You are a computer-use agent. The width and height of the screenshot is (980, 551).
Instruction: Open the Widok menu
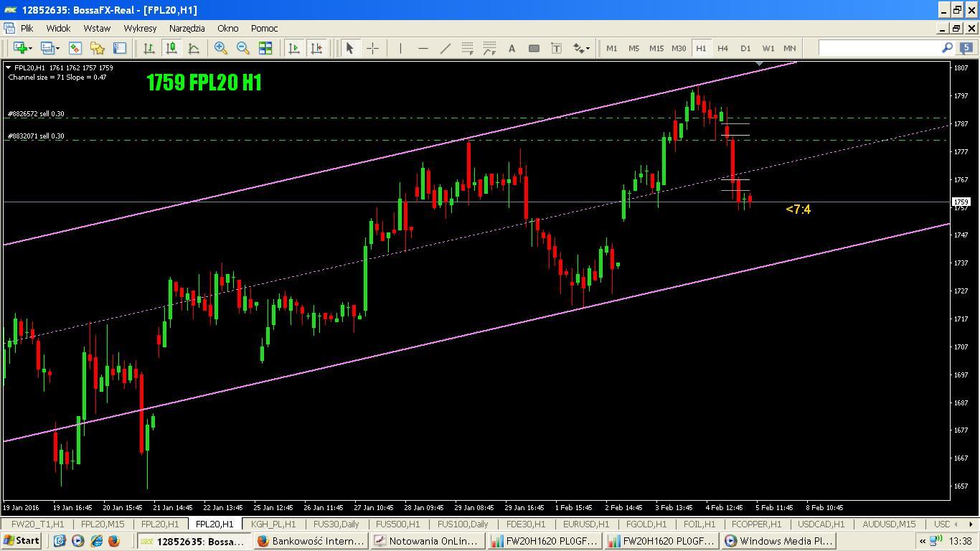(x=58, y=28)
